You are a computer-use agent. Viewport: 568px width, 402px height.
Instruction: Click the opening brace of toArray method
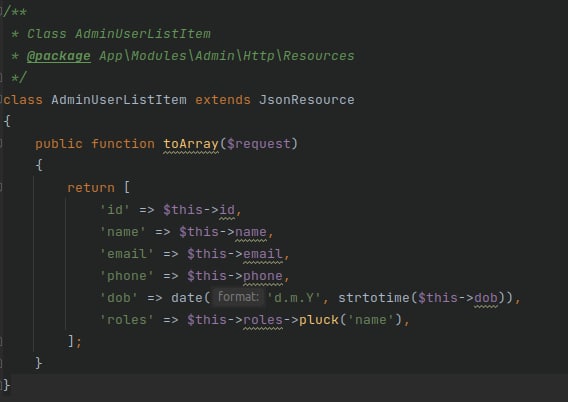(x=39, y=165)
